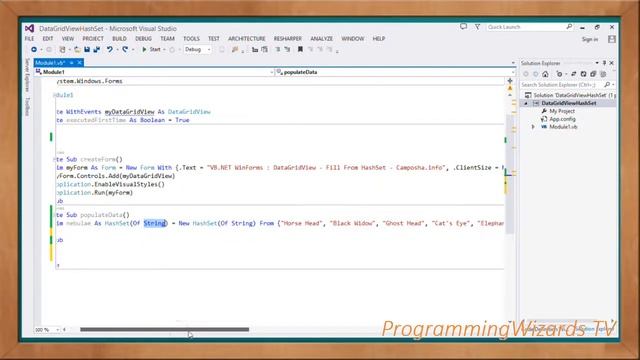The image size is (640, 360).
Task: Expand the Module1.vb tree node
Action: [533, 127]
